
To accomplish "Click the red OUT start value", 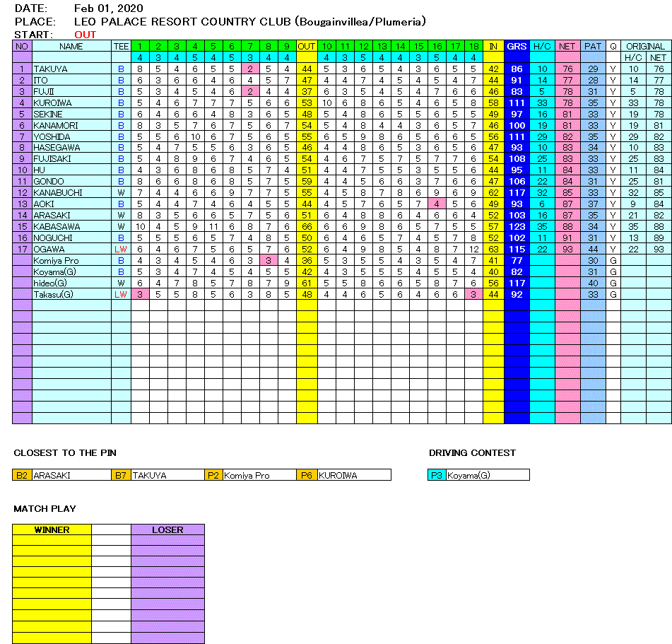I will [x=85, y=35].
